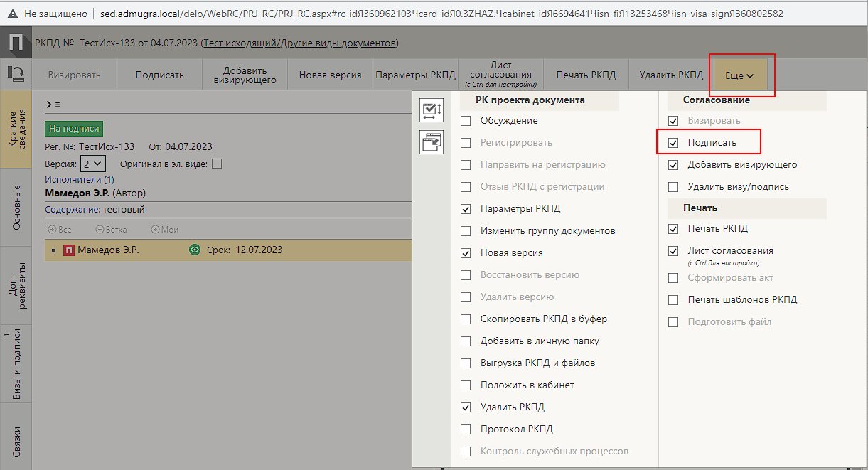Click the window layout icon in dropdown panel
Image resolution: width=868 pixels, height=470 pixels.
click(432, 142)
